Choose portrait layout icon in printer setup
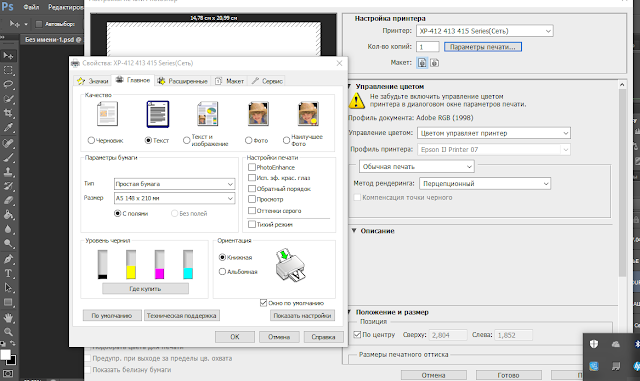The width and height of the screenshot is (640, 381). (x=422, y=62)
